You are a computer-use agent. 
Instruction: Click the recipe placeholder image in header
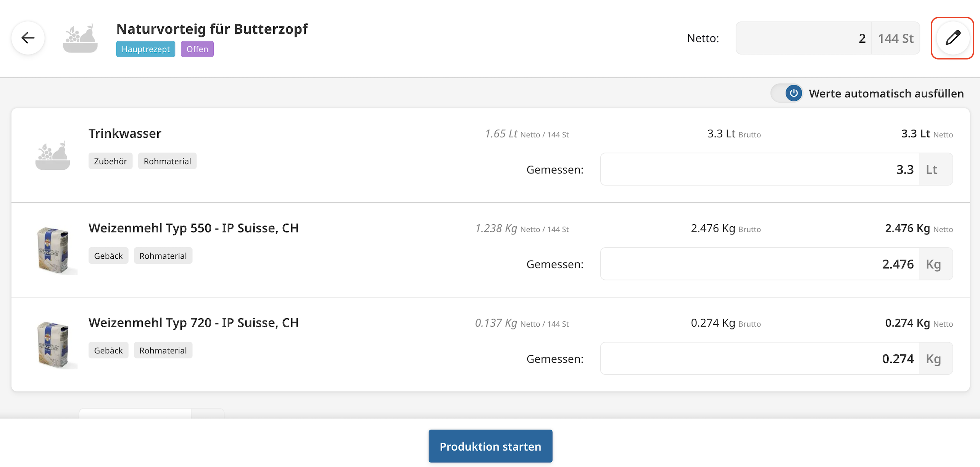(80, 38)
